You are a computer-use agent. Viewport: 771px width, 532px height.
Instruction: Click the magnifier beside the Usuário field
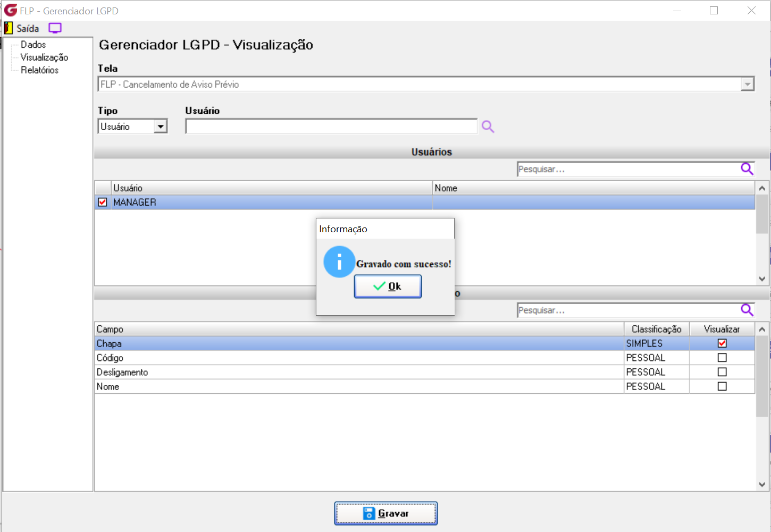click(x=488, y=126)
